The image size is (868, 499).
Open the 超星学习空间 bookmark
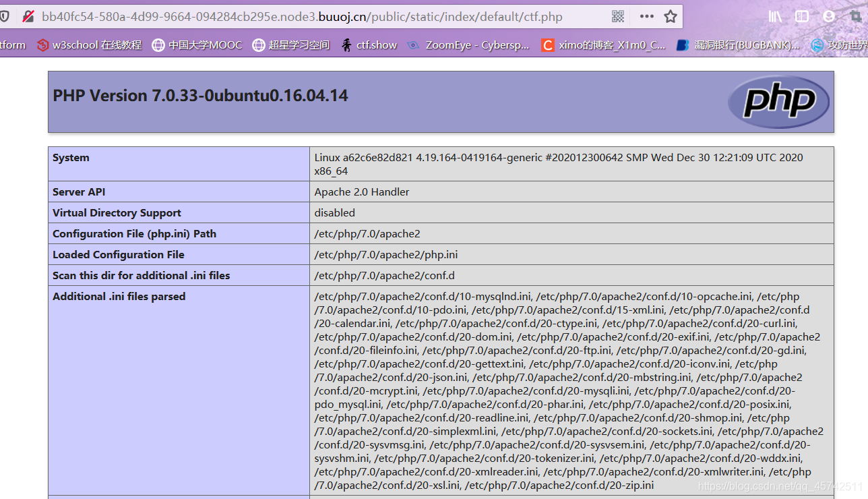pos(291,45)
